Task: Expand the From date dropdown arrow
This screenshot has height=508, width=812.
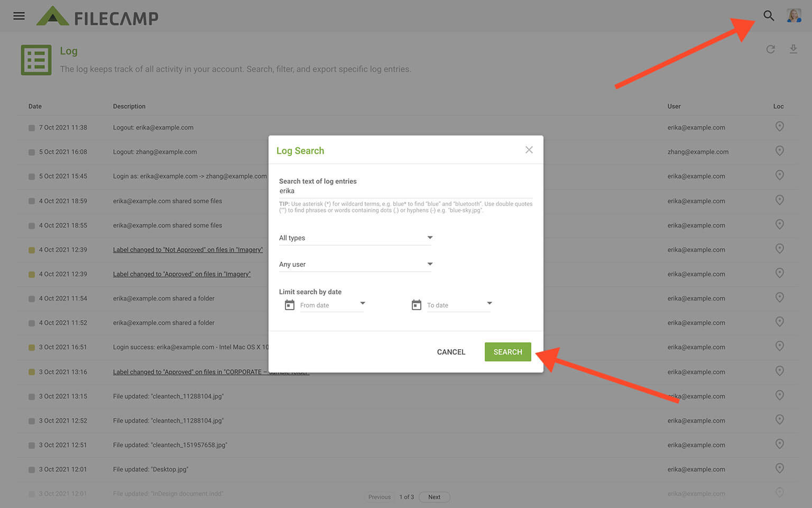Action: coord(363,303)
